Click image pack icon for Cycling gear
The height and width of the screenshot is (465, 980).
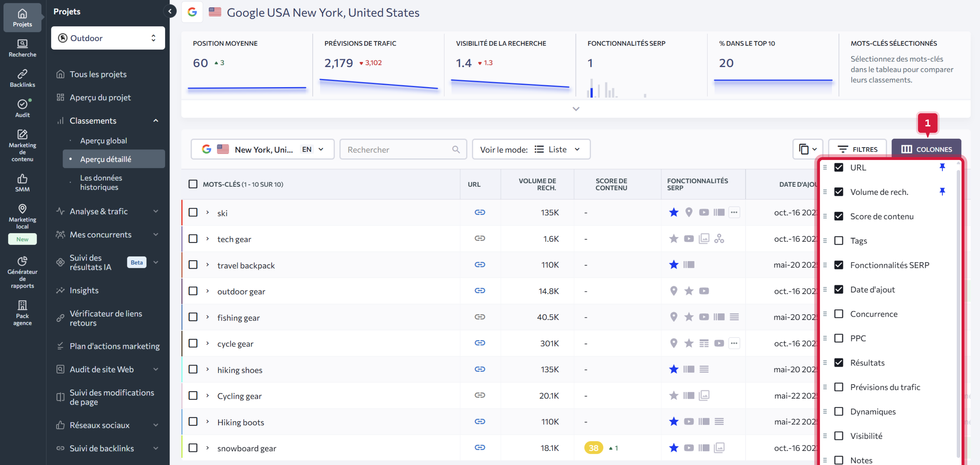click(704, 395)
